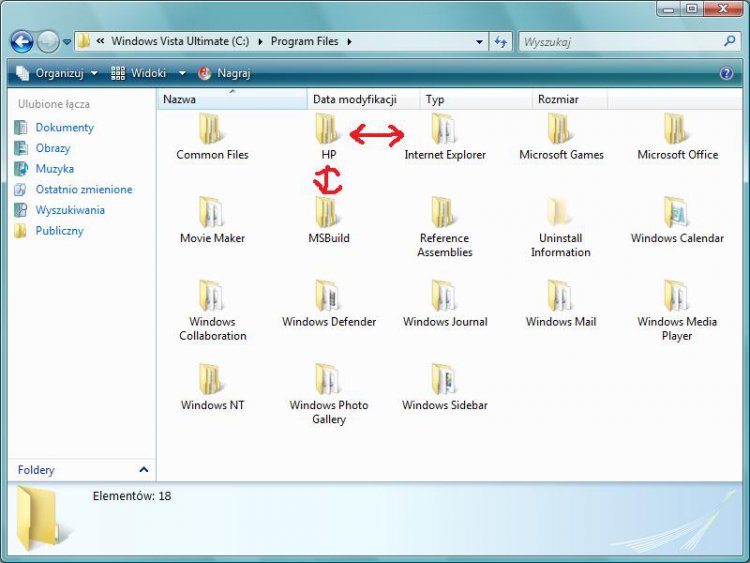
Task: Open the Common Files folder icon
Action: (211, 129)
